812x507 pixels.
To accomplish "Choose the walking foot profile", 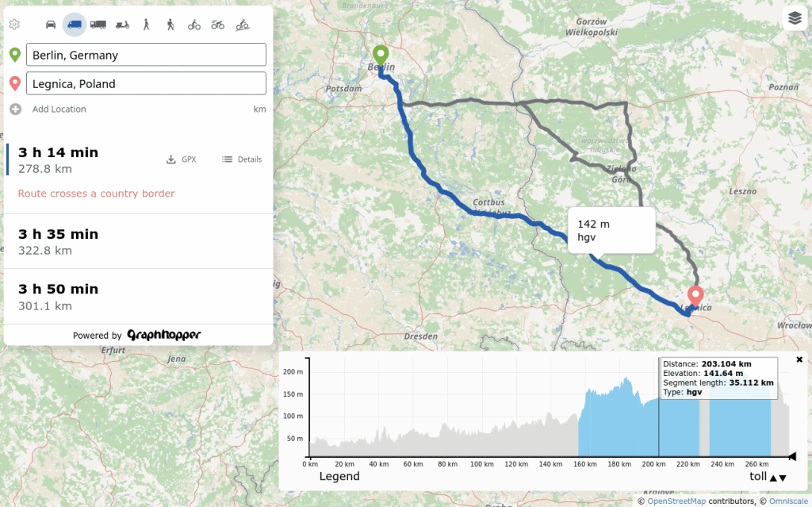I will 146,25.
